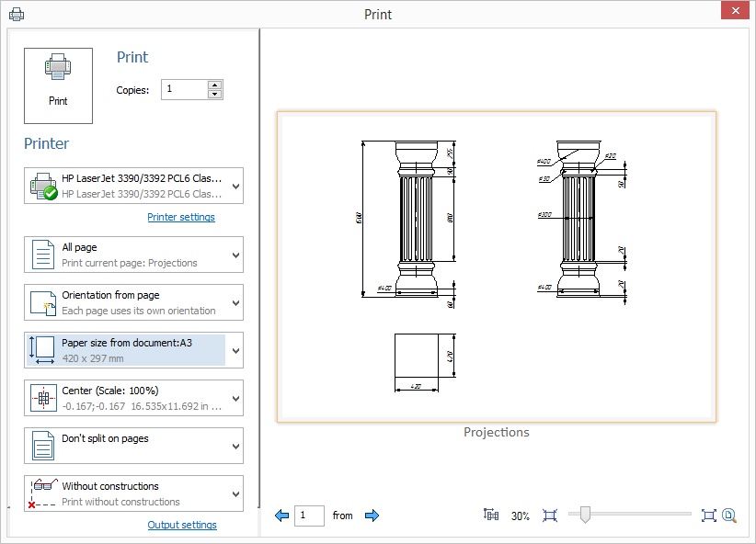Click the centering crosshair icon
756x544 pixels.
click(43, 398)
